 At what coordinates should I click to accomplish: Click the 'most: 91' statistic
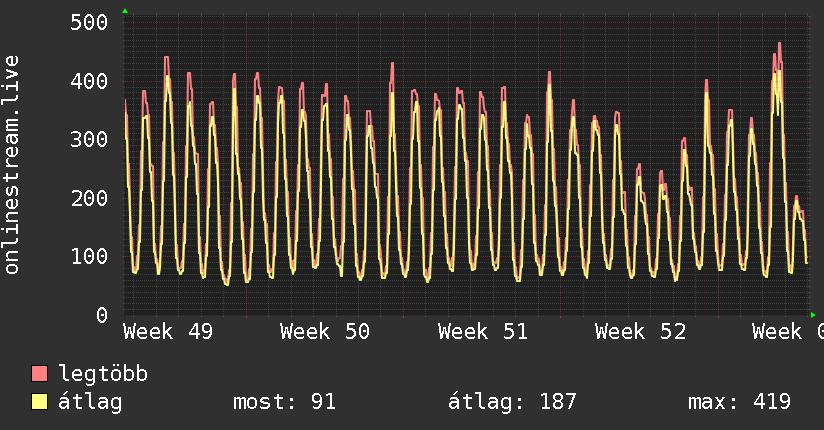click(284, 402)
